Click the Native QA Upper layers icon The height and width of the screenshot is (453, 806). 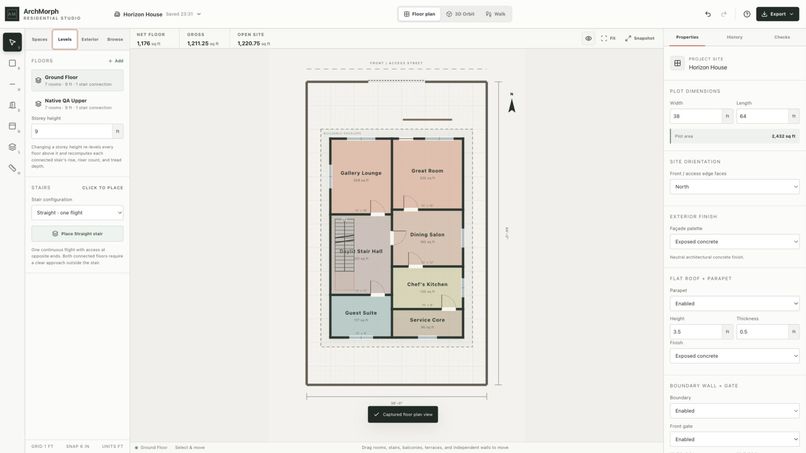[x=38, y=104]
